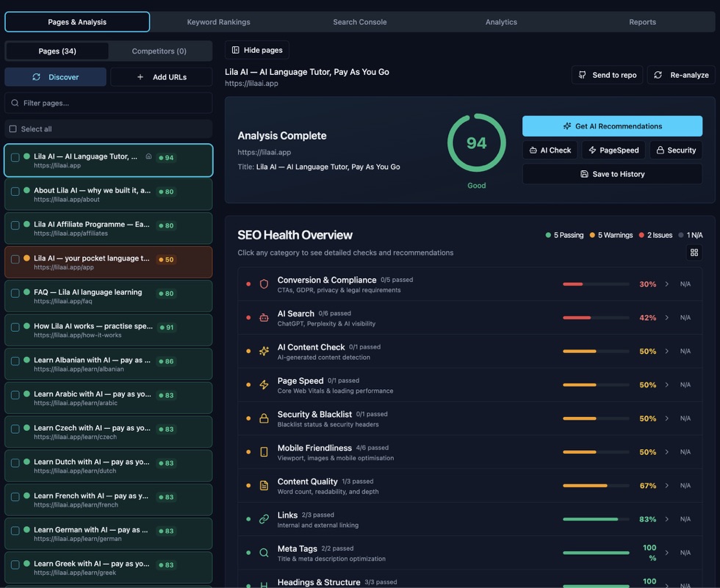The height and width of the screenshot is (588, 720).
Task: Click the Security button
Action: click(x=676, y=150)
